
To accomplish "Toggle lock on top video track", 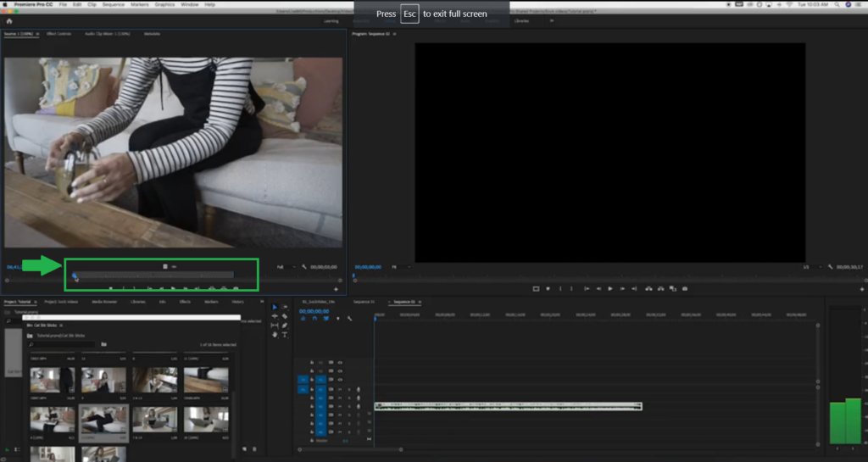I will click(x=312, y=363).
